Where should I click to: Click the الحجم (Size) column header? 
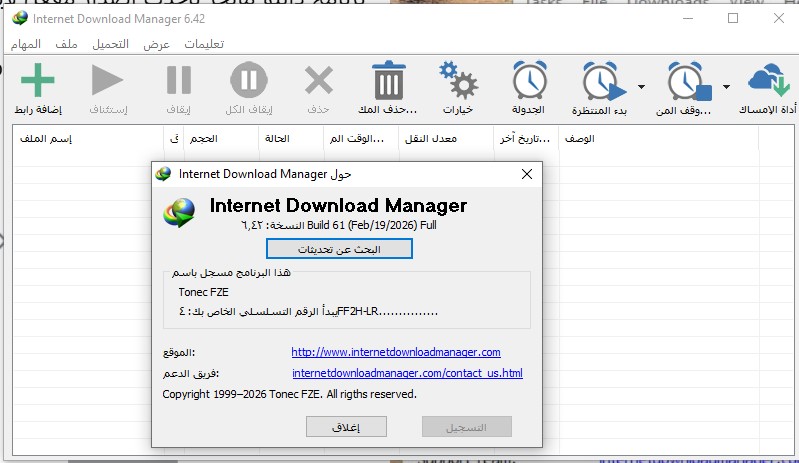click(x=221, y=139)
